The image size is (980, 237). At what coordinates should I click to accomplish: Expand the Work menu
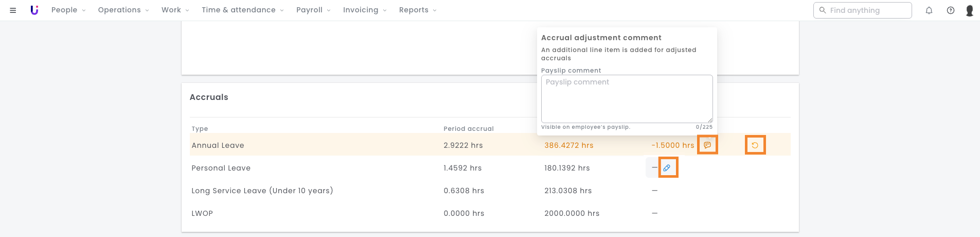pyautogui.click(x=175, y=10)
